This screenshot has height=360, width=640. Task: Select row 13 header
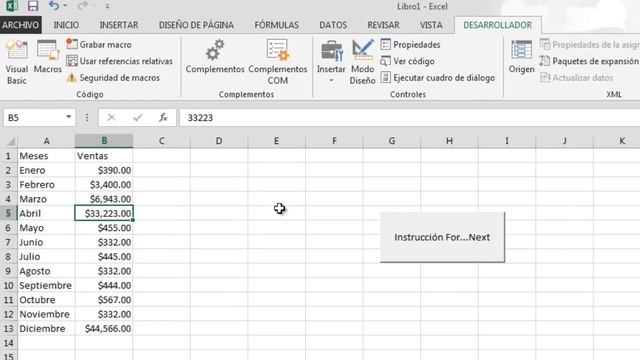click(8, 329)
